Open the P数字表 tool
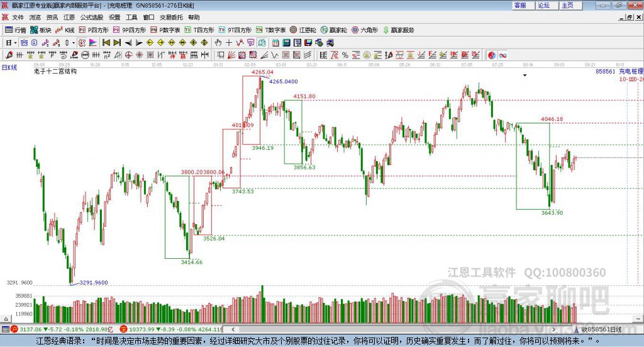The image size is (644, 347). [x=165, y=30]
